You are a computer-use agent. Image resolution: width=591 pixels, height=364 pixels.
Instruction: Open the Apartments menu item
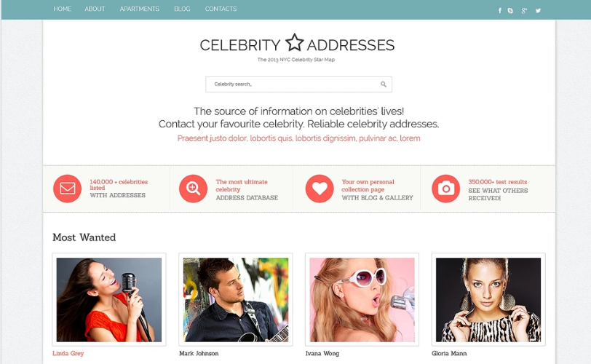click(140, 9)
